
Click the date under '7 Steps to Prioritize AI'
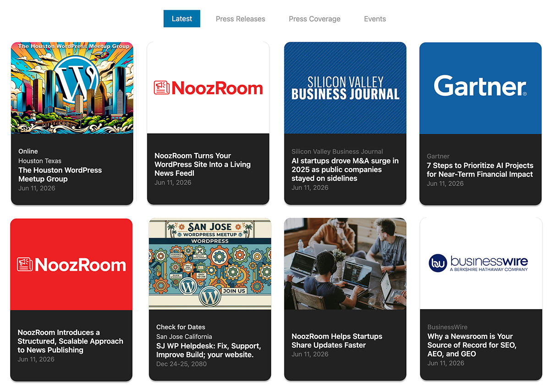click(445, 183)
